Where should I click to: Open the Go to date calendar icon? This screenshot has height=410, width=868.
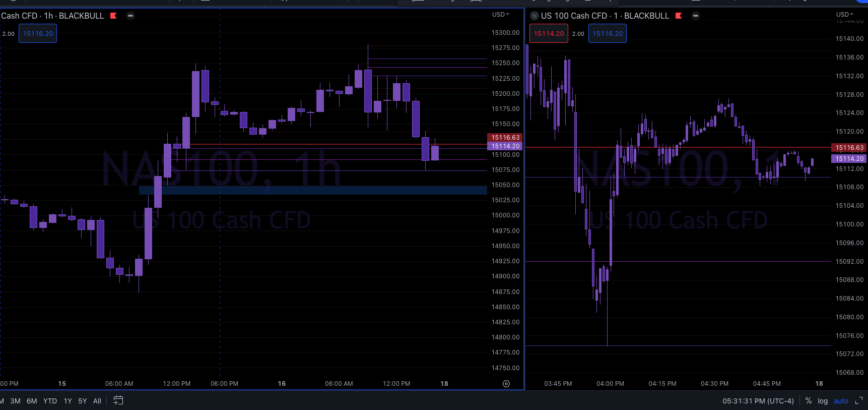(118, 400)
